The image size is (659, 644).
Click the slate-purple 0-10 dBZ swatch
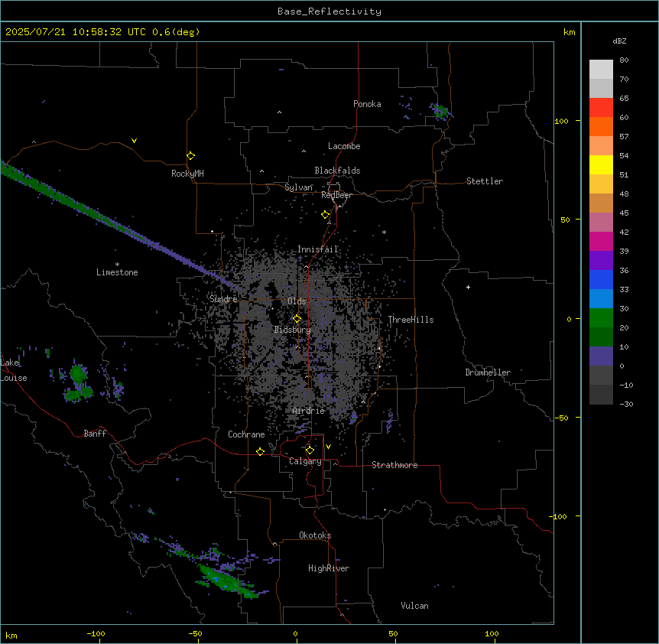[601, 356]
